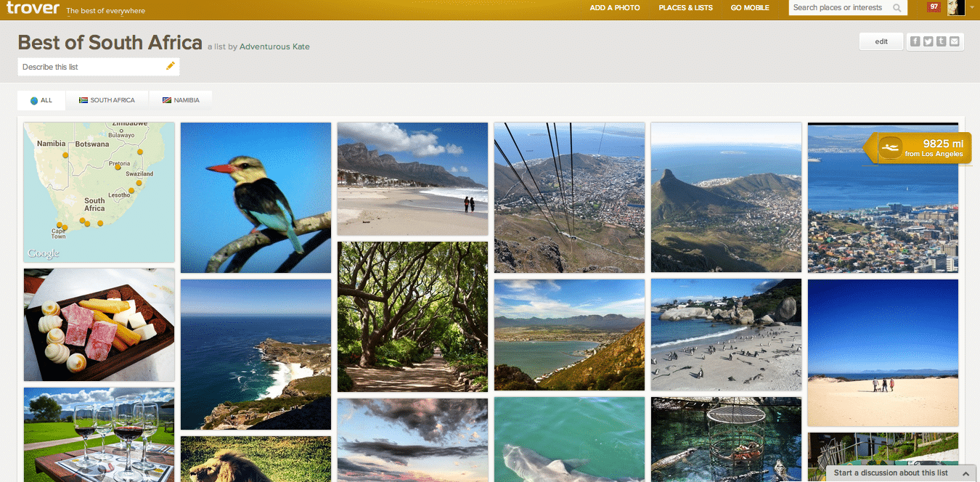This screenshot has height=482, width=980.
Task: Click the search magnifier icon
Action: point(898,8)
